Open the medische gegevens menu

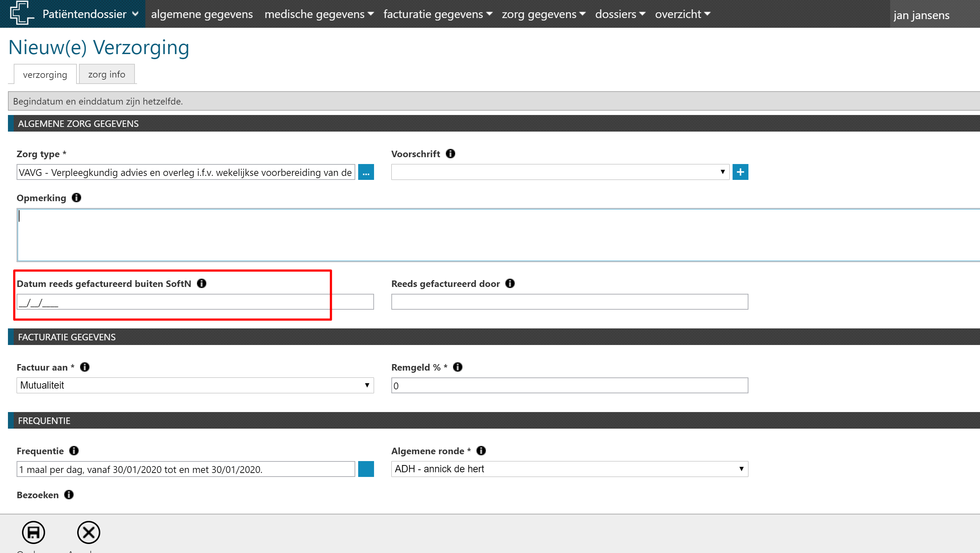[319, 14]
